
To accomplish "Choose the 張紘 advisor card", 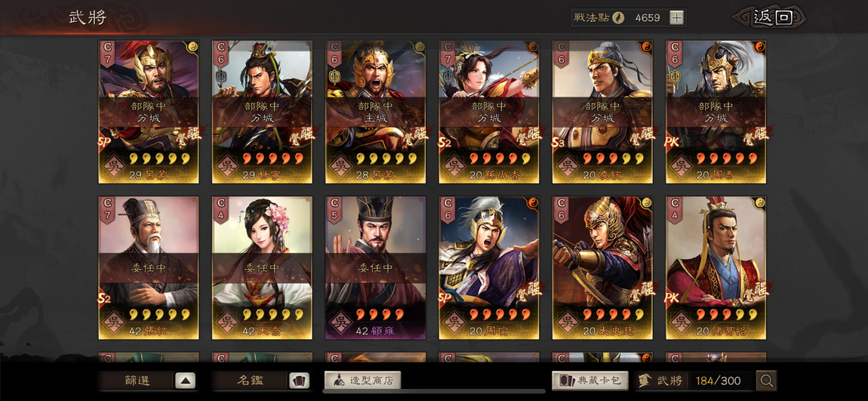I will (x=149, y=267).
